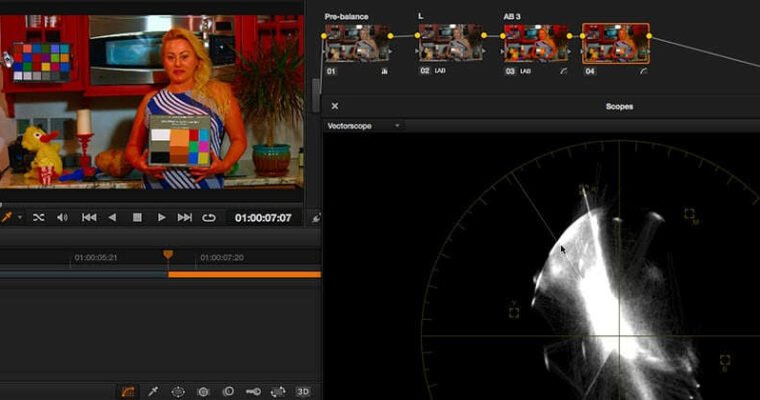Open the Power Window palette
Viewport: 760px width, 400px height.
[x=178, y=391]
